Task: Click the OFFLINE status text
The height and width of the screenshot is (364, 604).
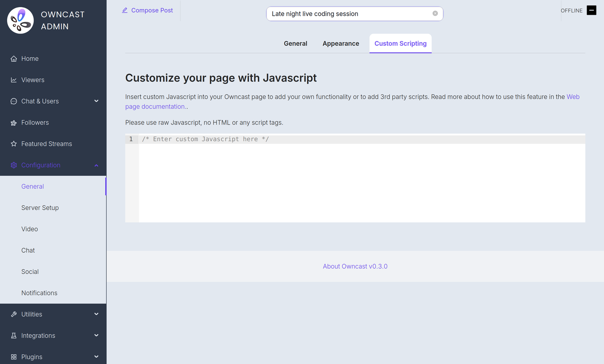Action: tap(572, 11)
